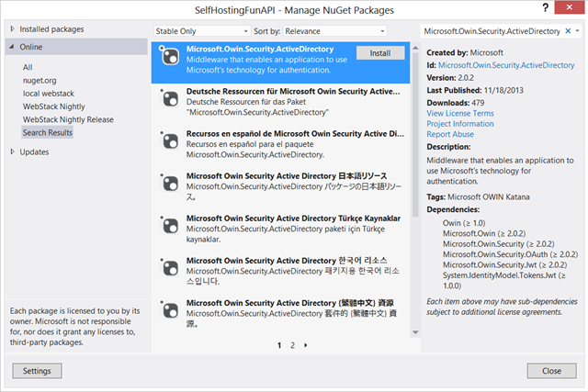Click the Microsoft.Owin.Security.OAuth dependency entry
588x392 pixels.
coord(510,254)
